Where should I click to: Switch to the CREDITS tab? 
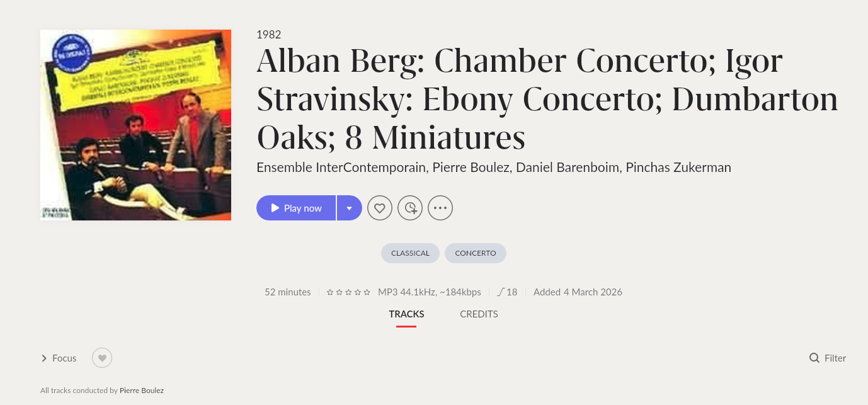pos(479,314)
